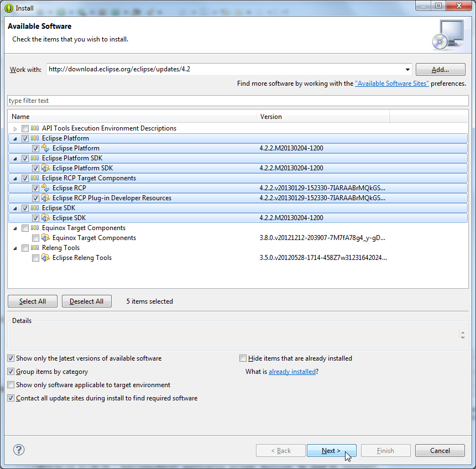The height and width of the screenshot is (469, 476).
Task: Uncheck Group items by category
Action: [11, 372]
